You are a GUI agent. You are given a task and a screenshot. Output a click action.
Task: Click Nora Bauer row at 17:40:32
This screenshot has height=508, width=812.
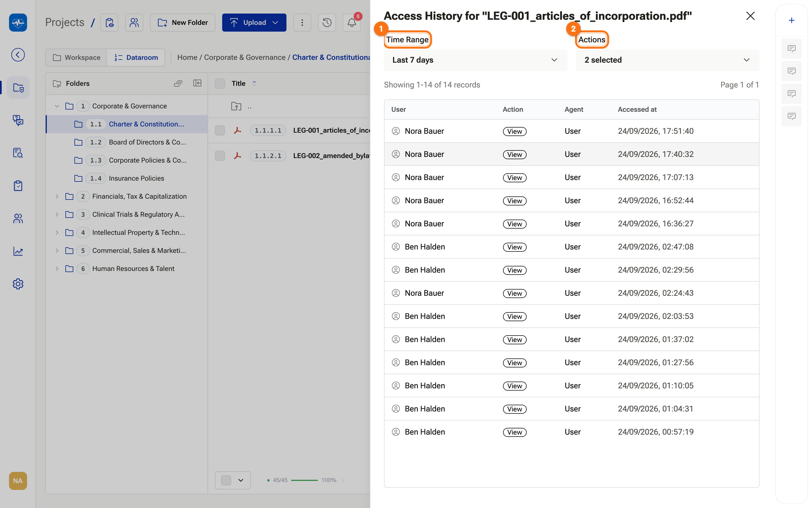(572, 154)
